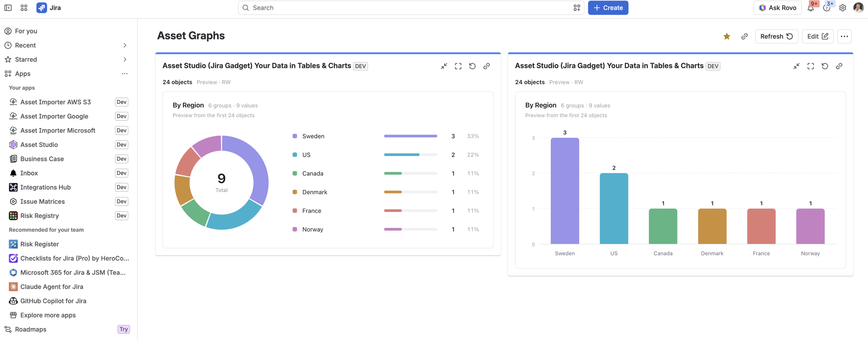Click the Edit dashboard button
This screenshot has height=340, width=868.
[817, 36]
